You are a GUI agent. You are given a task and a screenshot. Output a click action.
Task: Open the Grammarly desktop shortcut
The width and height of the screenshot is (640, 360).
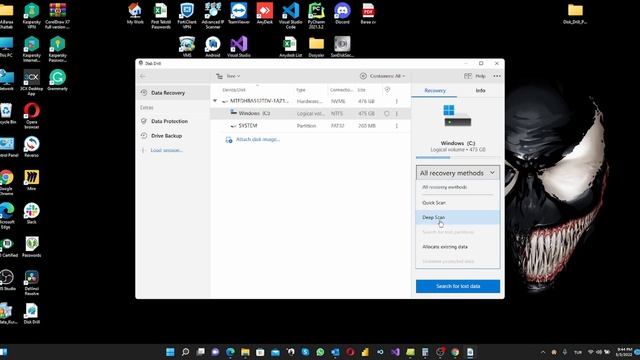click(x=58, y=80)
